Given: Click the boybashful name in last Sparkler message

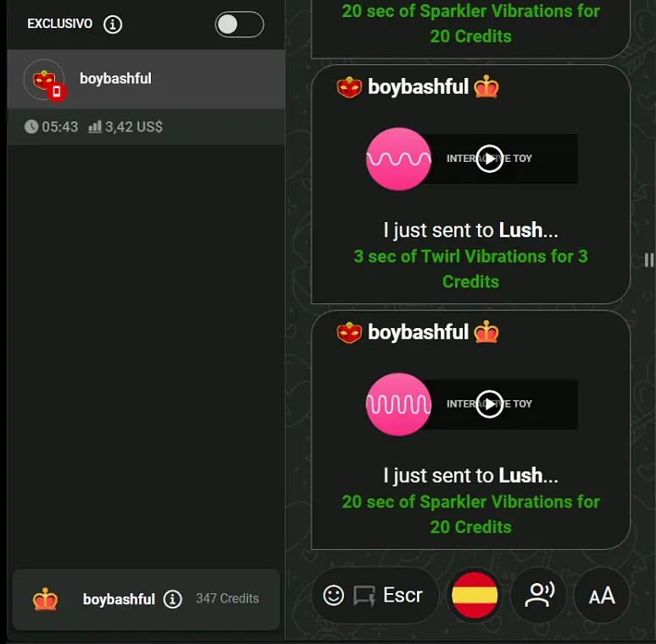Looking at the screenshot, I should pos(418,332).
